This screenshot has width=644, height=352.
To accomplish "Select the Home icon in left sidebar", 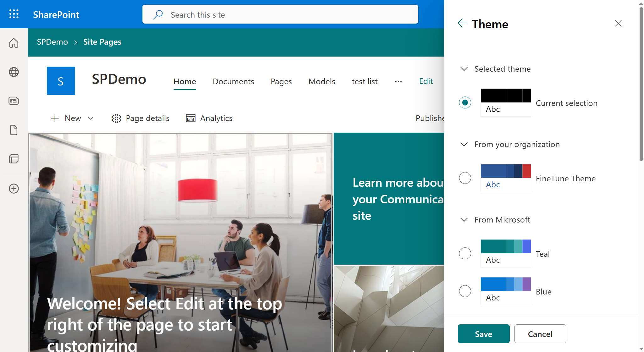I will [x=14, y=43].
